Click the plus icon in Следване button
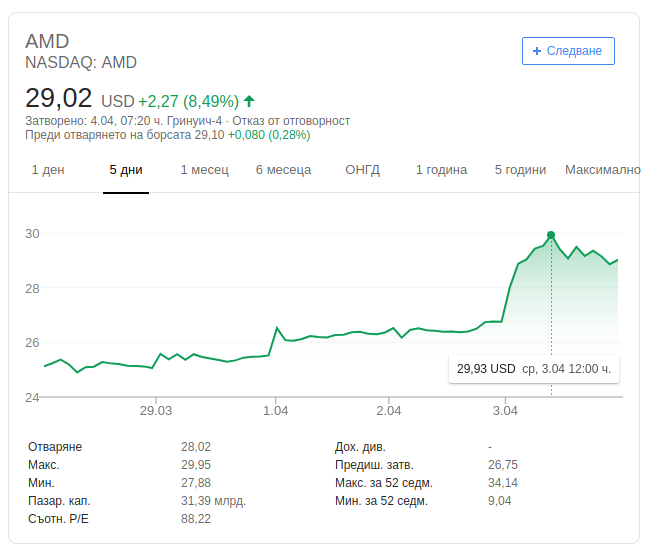This screenshot has width=650, height=555. pyautogui.click(x=537, y=51)
